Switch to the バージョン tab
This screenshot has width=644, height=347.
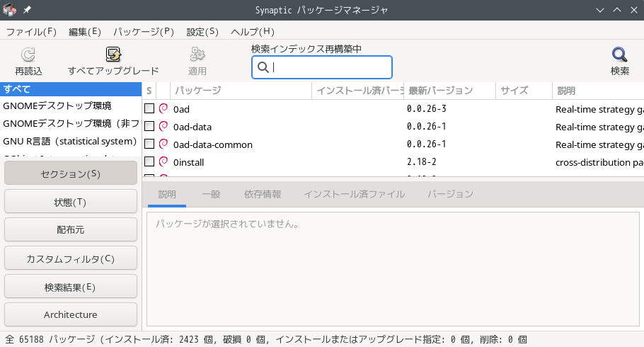pyautogui.click(x=450, y=194)
